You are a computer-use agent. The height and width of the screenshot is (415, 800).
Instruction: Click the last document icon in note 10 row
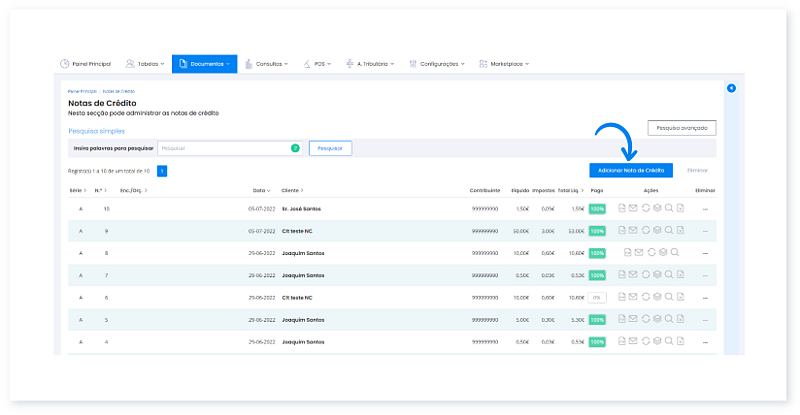pyautogui.click(x=680, y=208)
